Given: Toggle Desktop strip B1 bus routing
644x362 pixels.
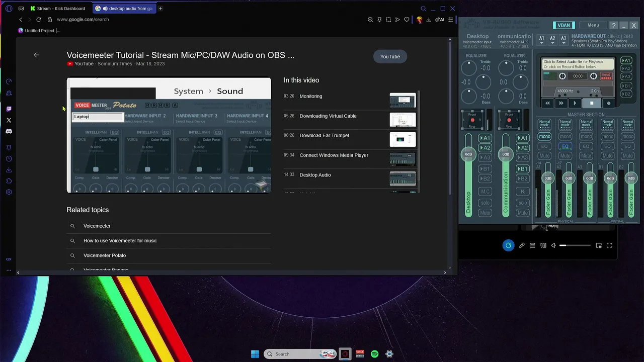Looking at the screenshot, I should pyautogui.click(x=485, y=169).
